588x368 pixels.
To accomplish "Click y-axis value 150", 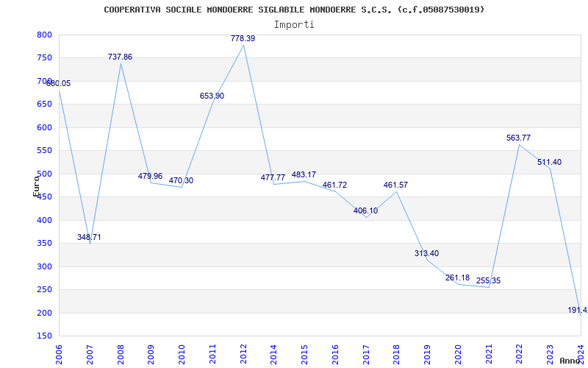I will coord(44,336).
